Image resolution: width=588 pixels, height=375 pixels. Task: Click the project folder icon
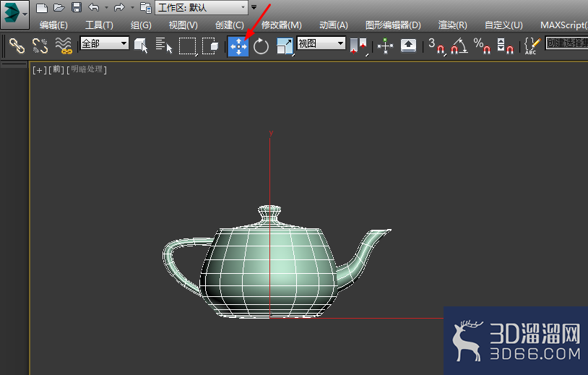(145, 7)
